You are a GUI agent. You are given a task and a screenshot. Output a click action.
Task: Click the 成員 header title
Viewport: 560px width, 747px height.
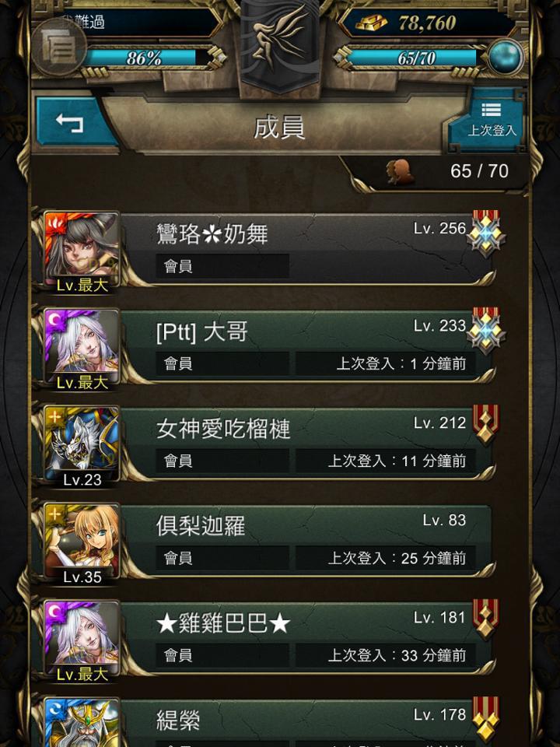(x=279, y=127)
